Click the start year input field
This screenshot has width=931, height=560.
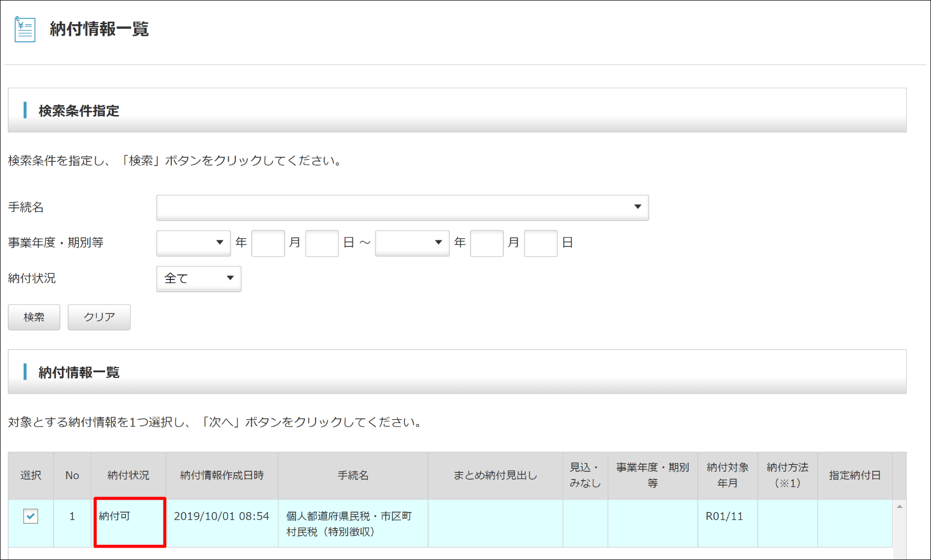click(268, 243)
